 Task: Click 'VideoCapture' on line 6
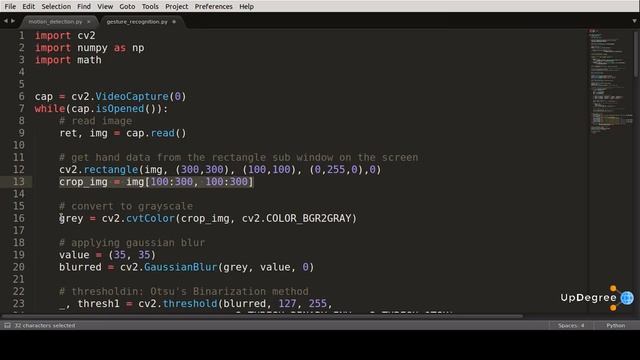[x=132, y=96]
